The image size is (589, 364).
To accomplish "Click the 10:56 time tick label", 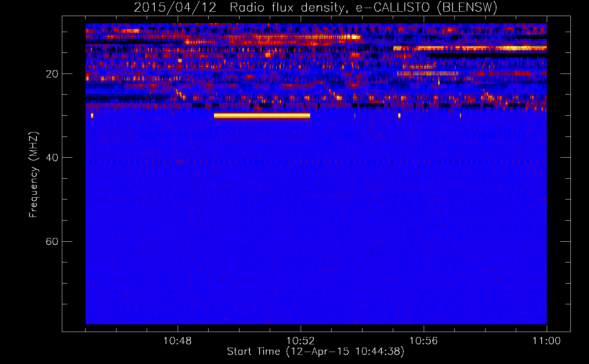I will [423, 341].
